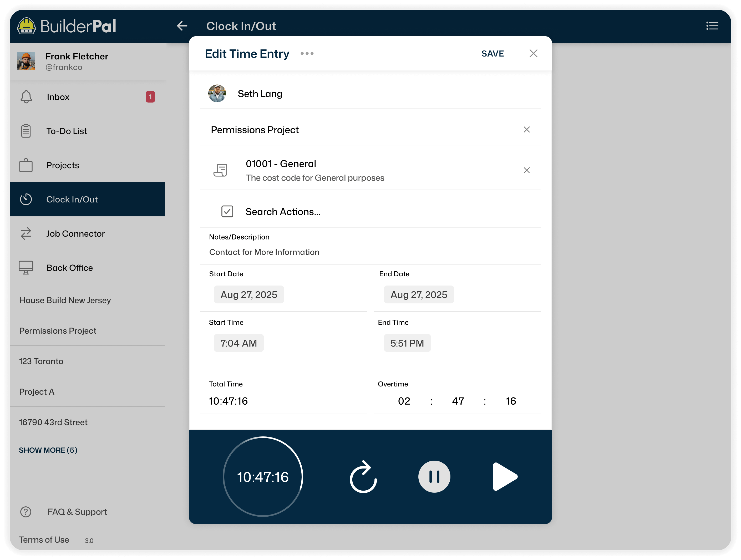
Task: Open Back Office menu item
Action: click(x=69, y=268)
